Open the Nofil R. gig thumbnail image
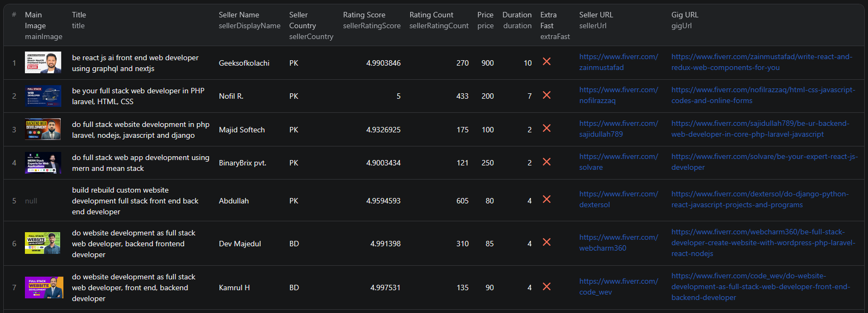 [43, 96]
